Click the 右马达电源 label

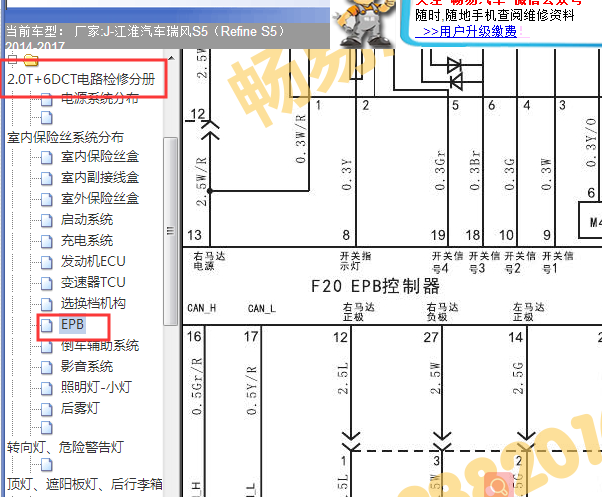(x=209, y=261)
